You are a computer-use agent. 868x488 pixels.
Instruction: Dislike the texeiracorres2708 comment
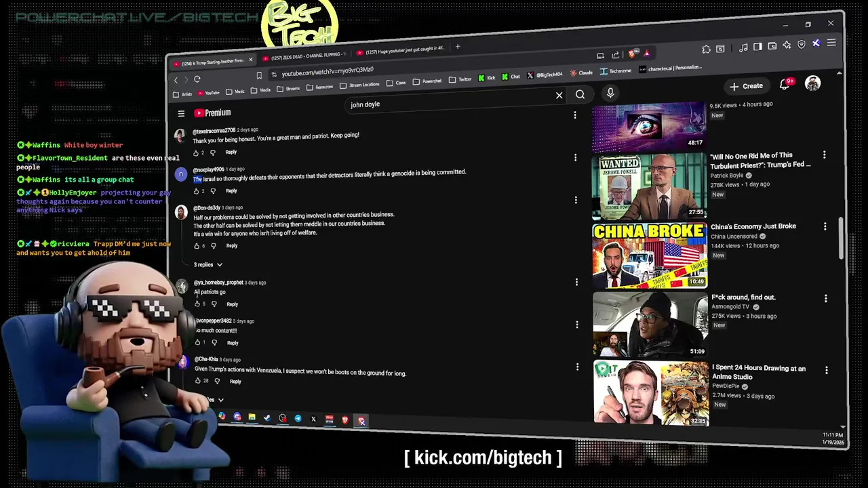(213, 153)
